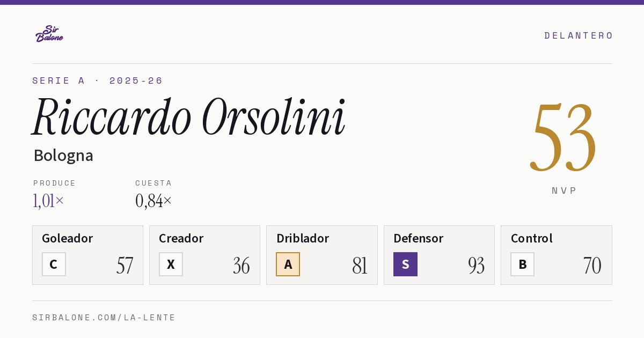Open the Driblador stat card
This screenshot has height=338, width=644.
click(322, 255)
